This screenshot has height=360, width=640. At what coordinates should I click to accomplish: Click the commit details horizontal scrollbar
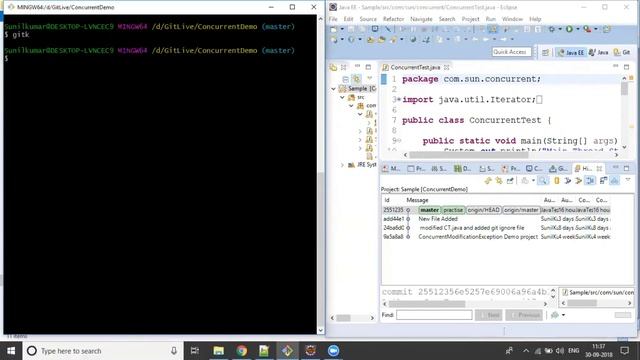(427, 304)
